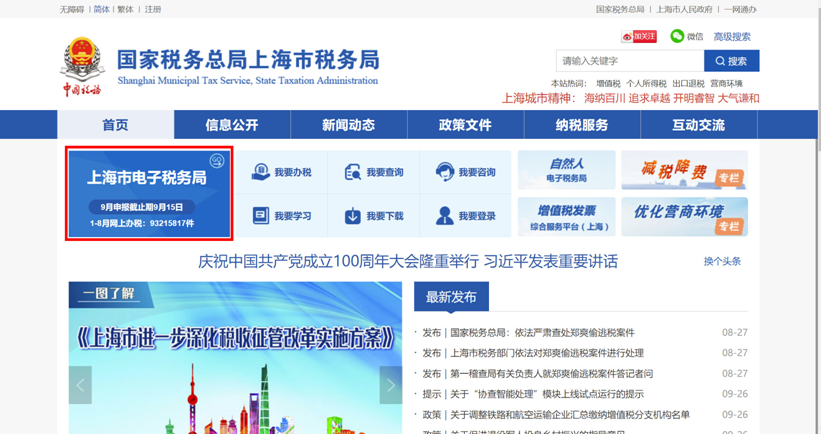Viewport: 821px width, 438px height.
Task: Click the 我要下载 download icon
Action: coord(352,216)
